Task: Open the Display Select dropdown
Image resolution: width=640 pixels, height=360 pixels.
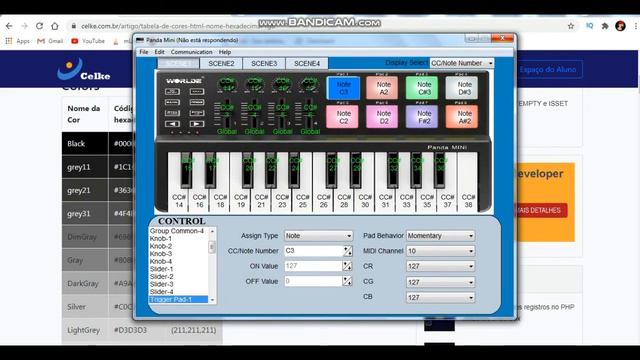Action: pos(462,63)
